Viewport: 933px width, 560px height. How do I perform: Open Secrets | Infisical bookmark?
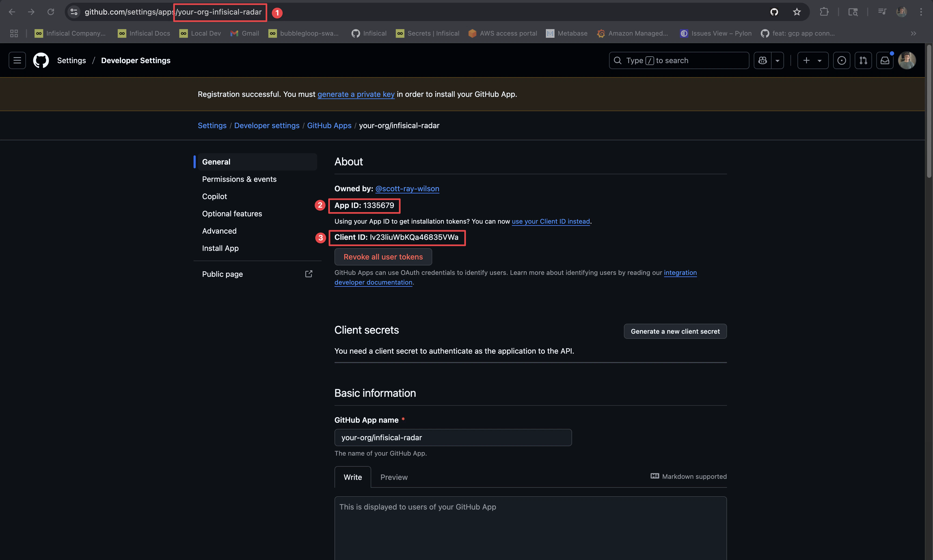coord(427,34)
